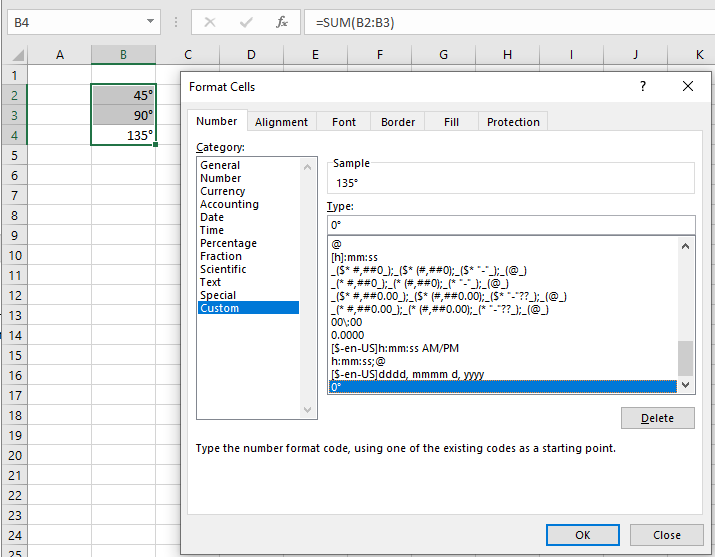This screenshot has height=557, width=715.
Task: Open the Format Cells help question mark
Action: coord(642,86)
